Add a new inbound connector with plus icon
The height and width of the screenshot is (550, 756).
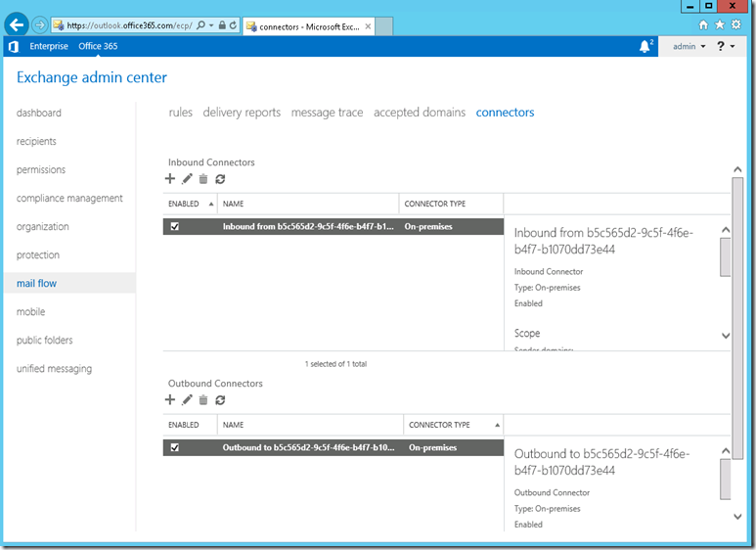170,179
